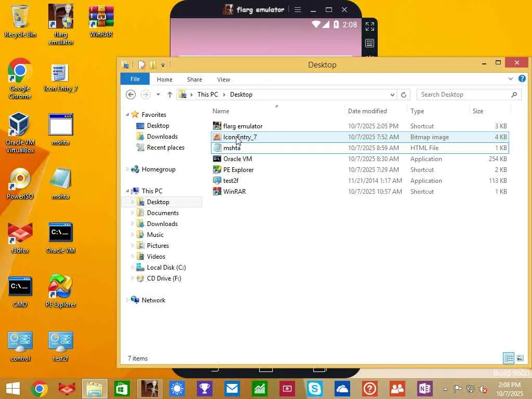Open the r3dfox desktop shortcut

click(20, 237)
